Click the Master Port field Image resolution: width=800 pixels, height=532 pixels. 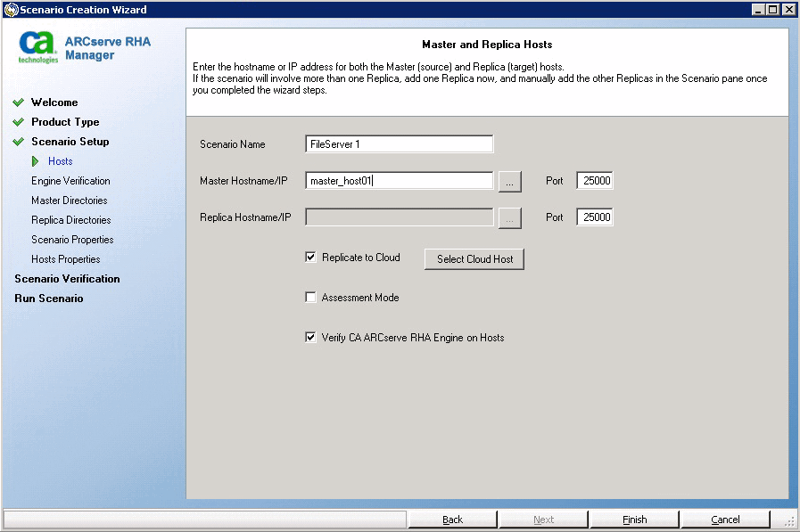(594, 180)
